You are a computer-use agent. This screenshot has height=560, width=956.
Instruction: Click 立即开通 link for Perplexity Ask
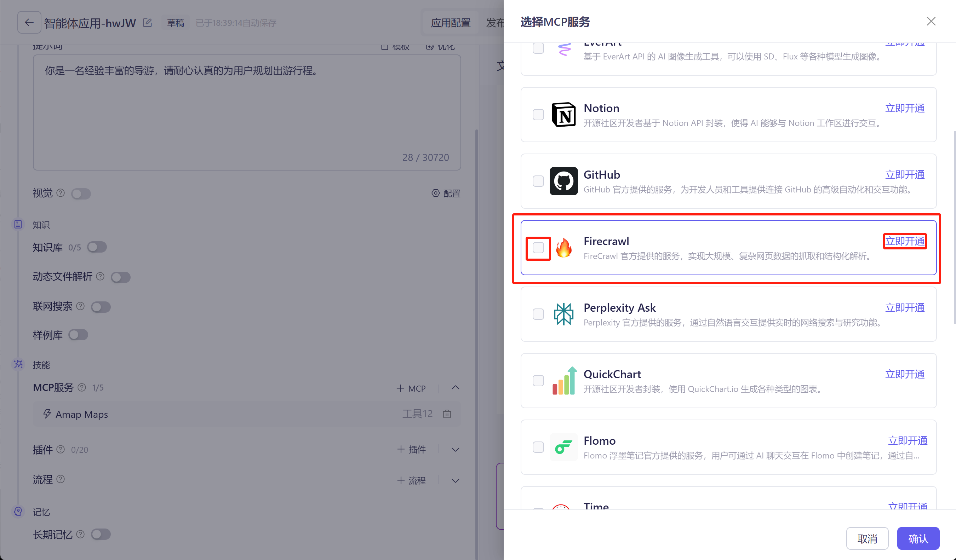click(x=905, y=307)
